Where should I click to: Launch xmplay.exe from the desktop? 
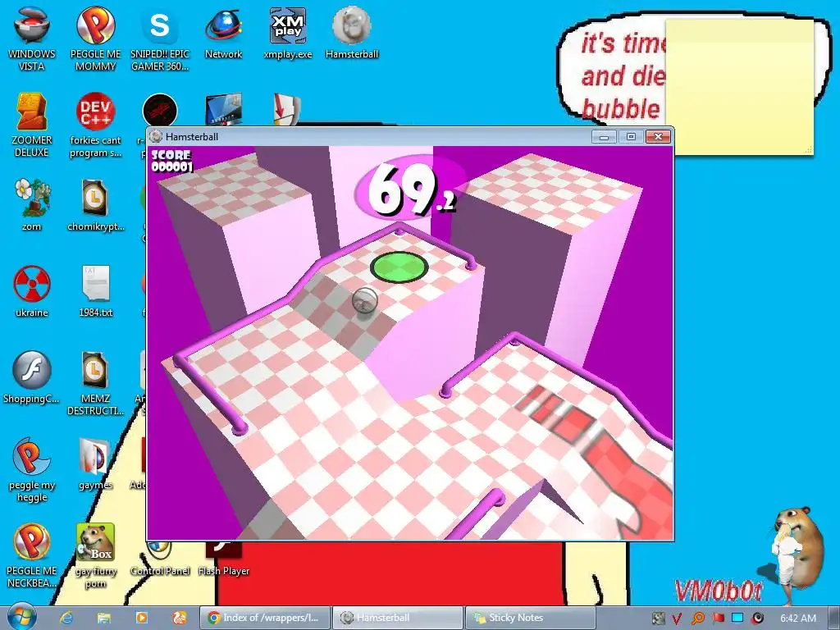tap(288, 33)
